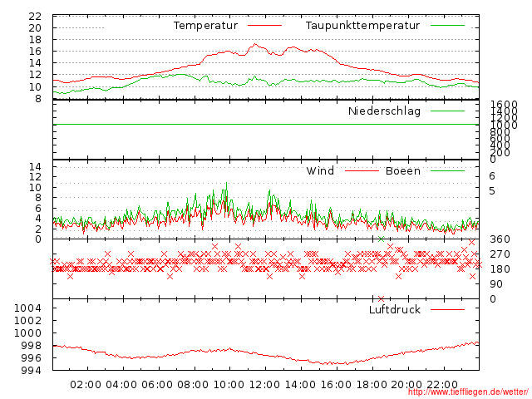Click the 20:00 time axis label
532x399 pixels.
(406, 385)
